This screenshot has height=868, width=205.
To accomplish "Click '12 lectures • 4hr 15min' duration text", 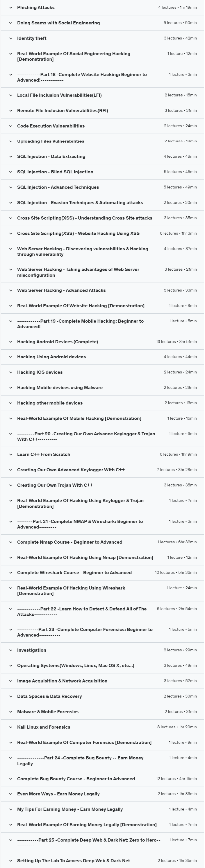I will (176, 779).
